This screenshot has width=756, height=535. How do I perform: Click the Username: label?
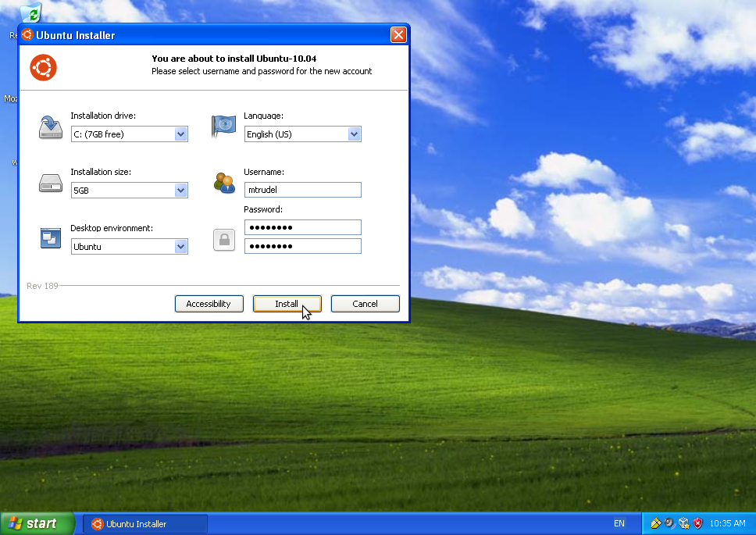click(x=264, y=172)
